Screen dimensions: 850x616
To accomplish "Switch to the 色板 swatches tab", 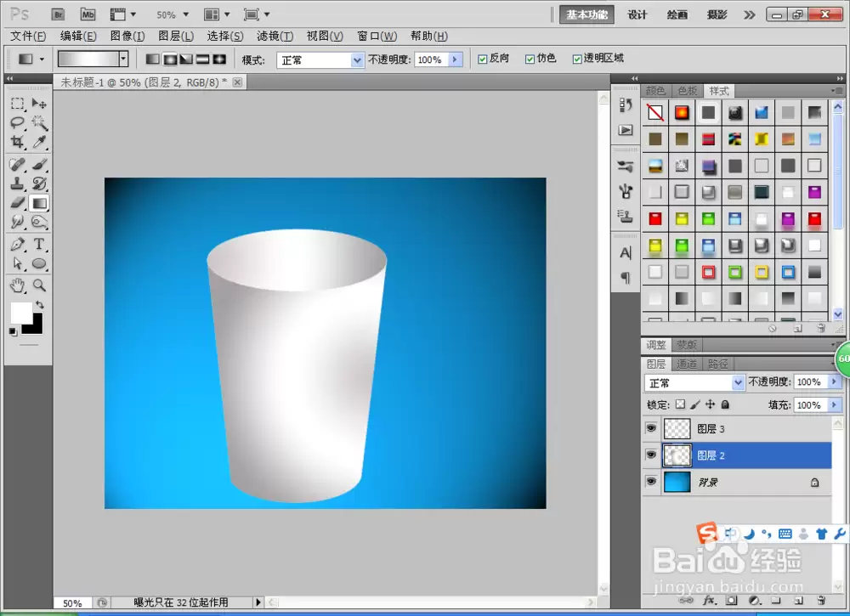I will click(688, 91).
